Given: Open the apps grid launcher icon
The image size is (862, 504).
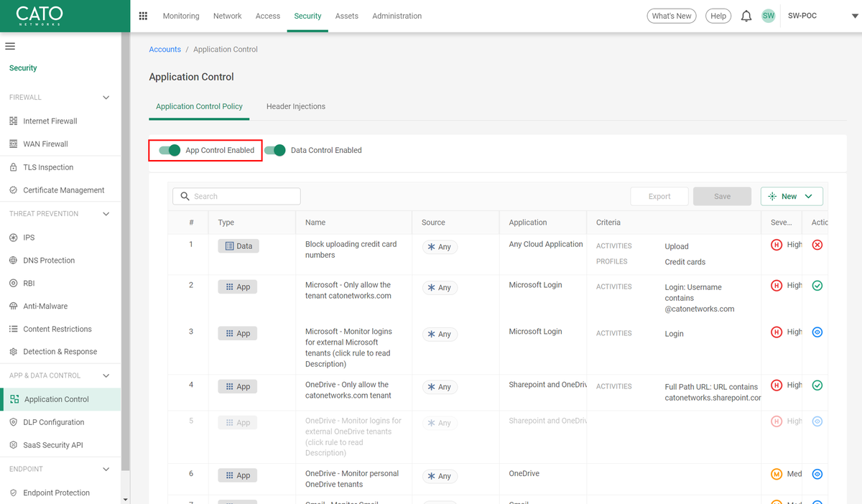Looking at the screenshot, I should [x=143, y=16].
